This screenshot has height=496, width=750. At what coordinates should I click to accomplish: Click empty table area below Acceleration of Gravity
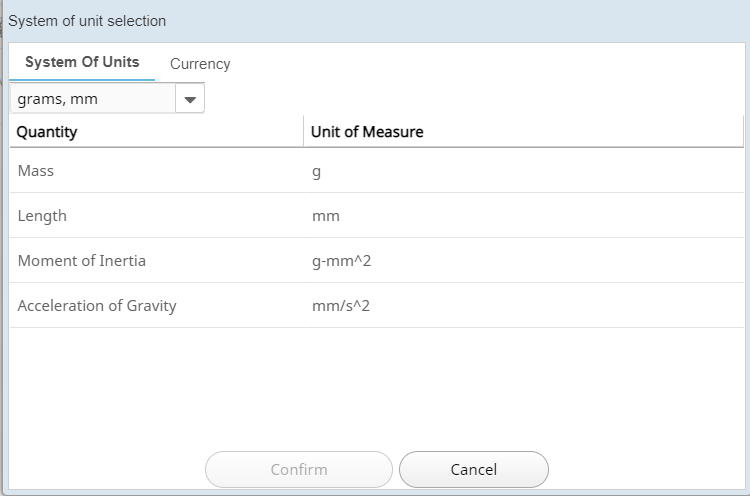[374, 385]
